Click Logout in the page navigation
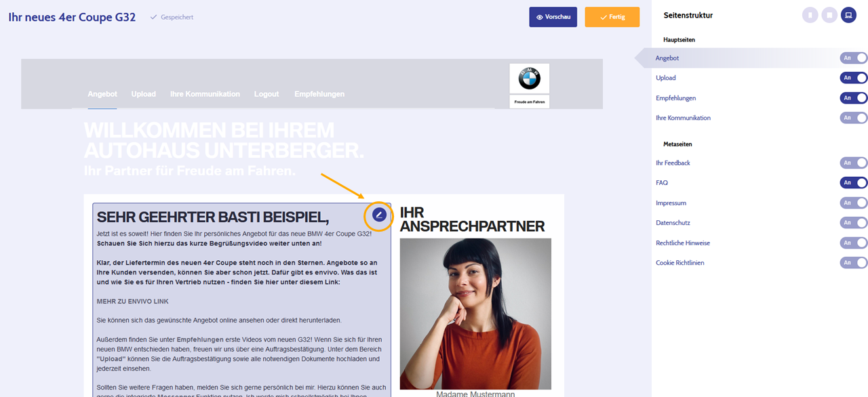 click(267, 94)
